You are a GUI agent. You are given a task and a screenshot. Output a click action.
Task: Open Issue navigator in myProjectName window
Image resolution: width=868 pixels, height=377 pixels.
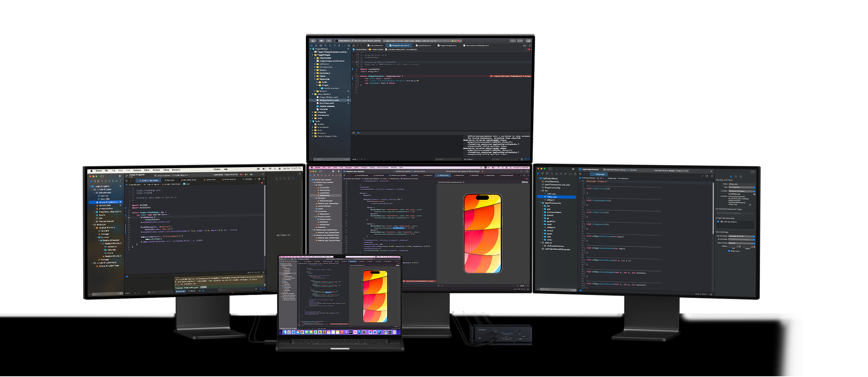pyautogui.click(x=556, y=174)
